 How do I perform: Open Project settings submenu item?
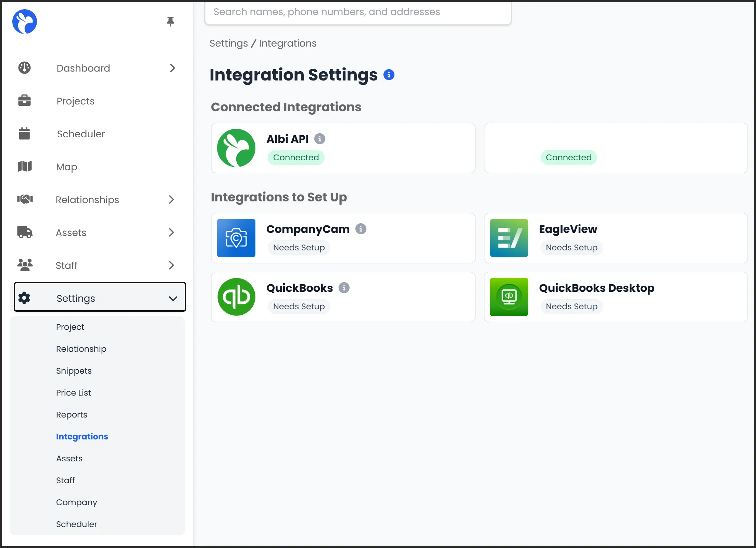pos(70,327)
